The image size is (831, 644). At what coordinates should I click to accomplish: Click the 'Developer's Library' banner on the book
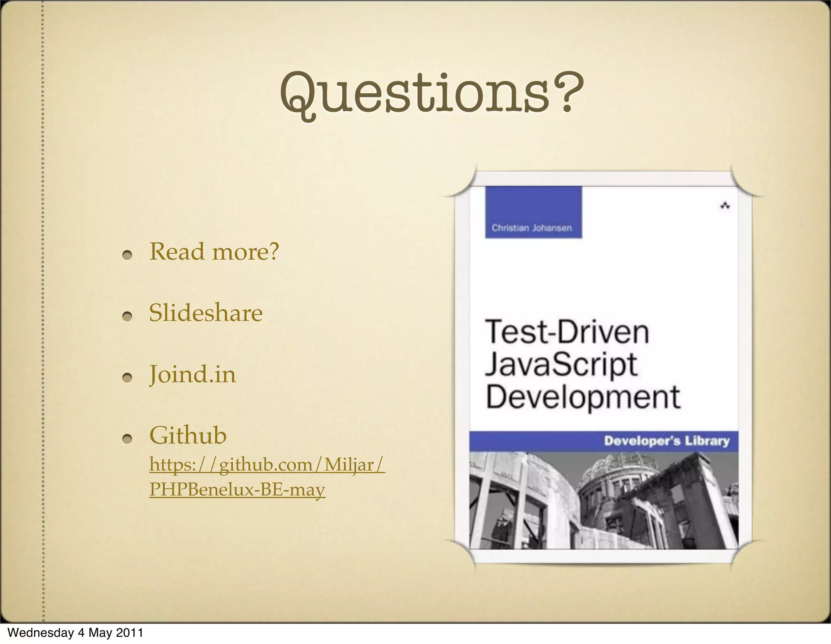point(604,441)
